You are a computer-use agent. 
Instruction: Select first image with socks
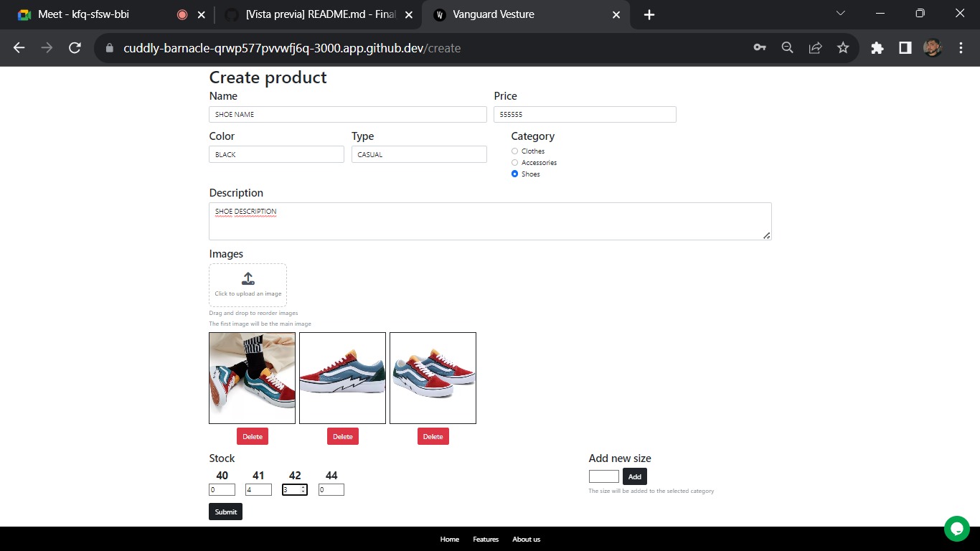click(x=252, y=378)
